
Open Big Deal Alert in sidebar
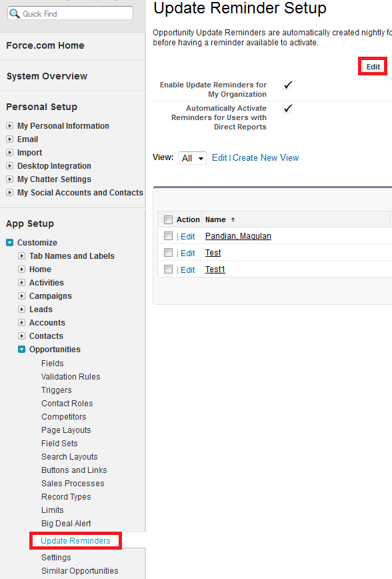pyautogui.click(x=66, y=523)
